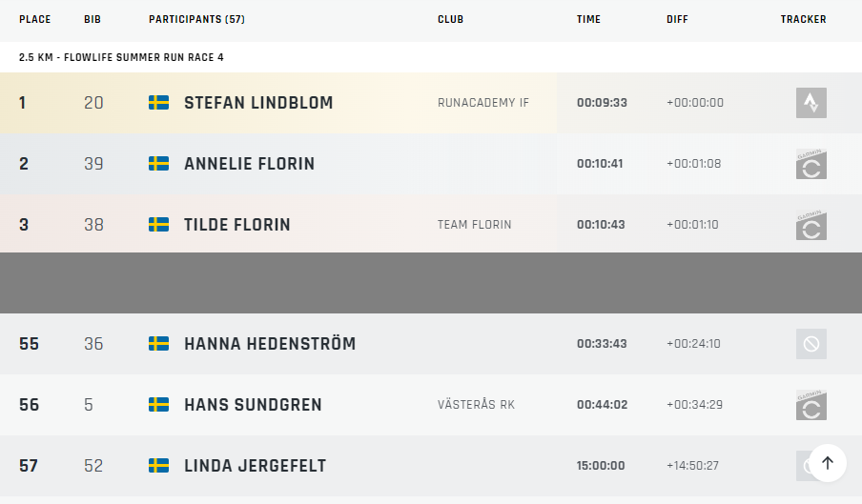
Task: Sort by the PLACE column header
Action: click(34, 19)
